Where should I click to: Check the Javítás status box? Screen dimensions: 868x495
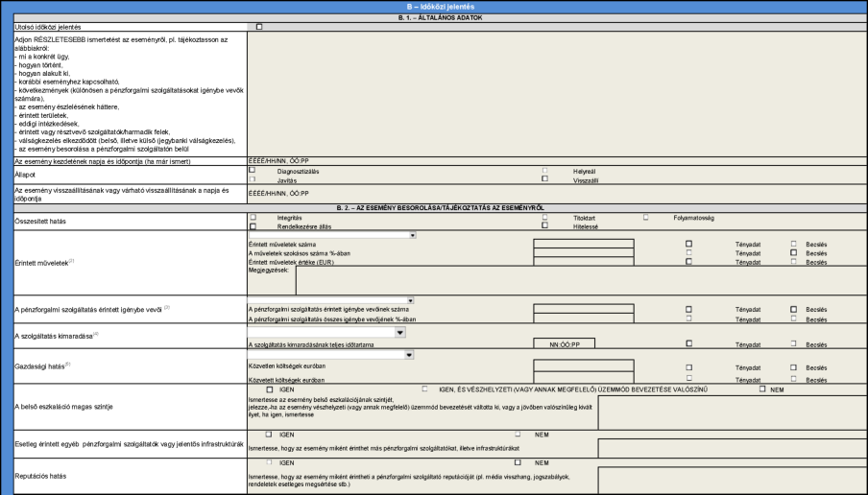253,179
